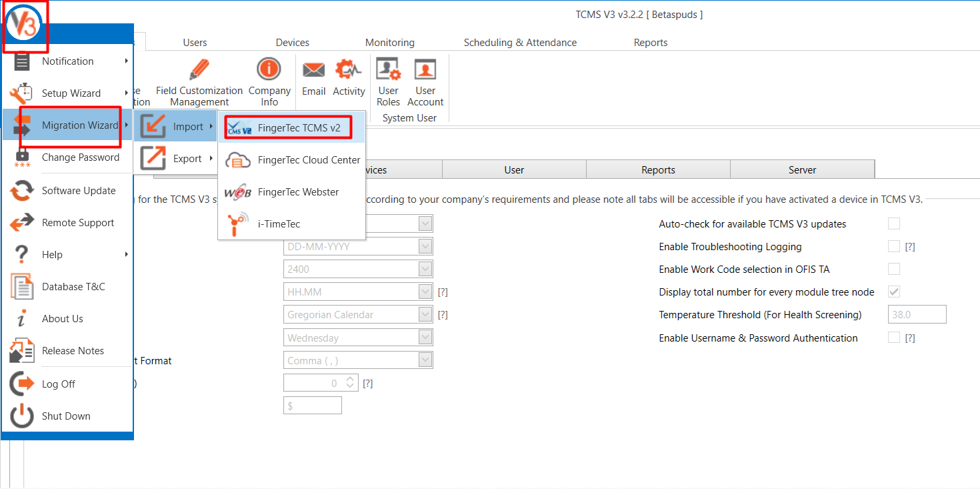
Task: Expand the Notification submenu arrow
Action: (126, 61)
